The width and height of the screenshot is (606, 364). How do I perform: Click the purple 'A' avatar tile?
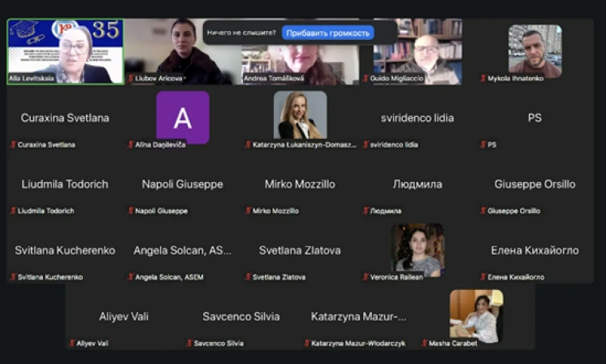(183, 117)
